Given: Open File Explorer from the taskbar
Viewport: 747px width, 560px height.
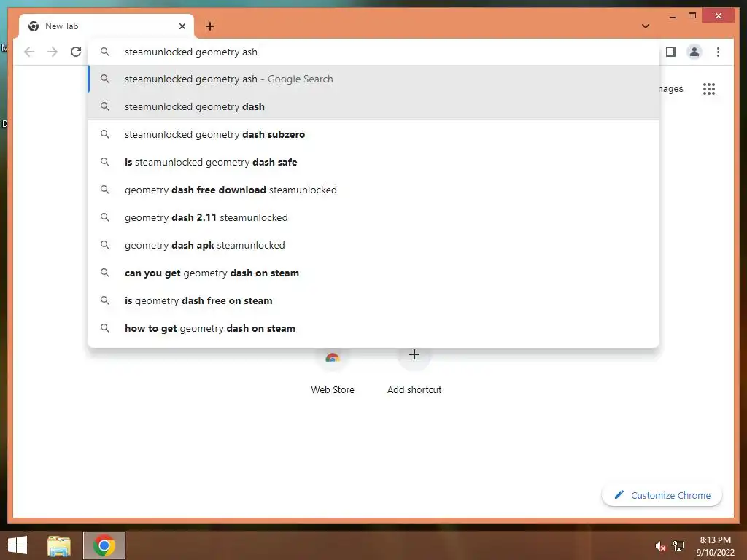Looking at the screenshot, I should (x=59, y=545).
